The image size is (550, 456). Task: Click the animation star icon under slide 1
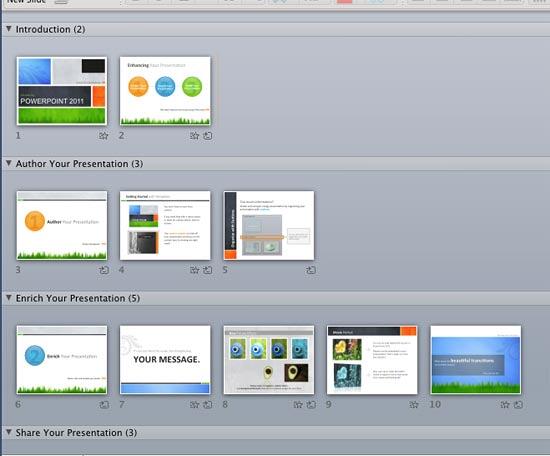tap(103, 136)
